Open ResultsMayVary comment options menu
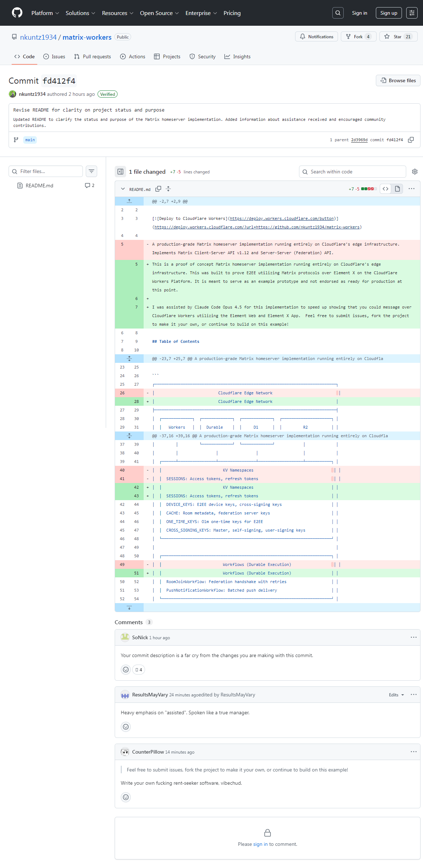Image resolution: width=423 pixels, height=868 pixels. [x=414, y=695]
